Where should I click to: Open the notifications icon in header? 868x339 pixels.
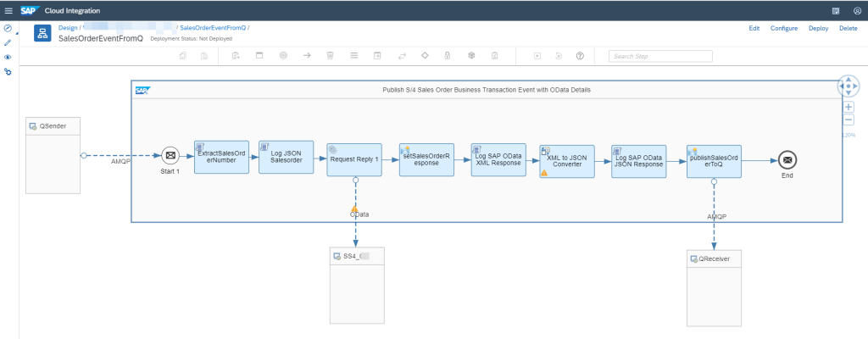pyautogui.click(x=836, y=10)
